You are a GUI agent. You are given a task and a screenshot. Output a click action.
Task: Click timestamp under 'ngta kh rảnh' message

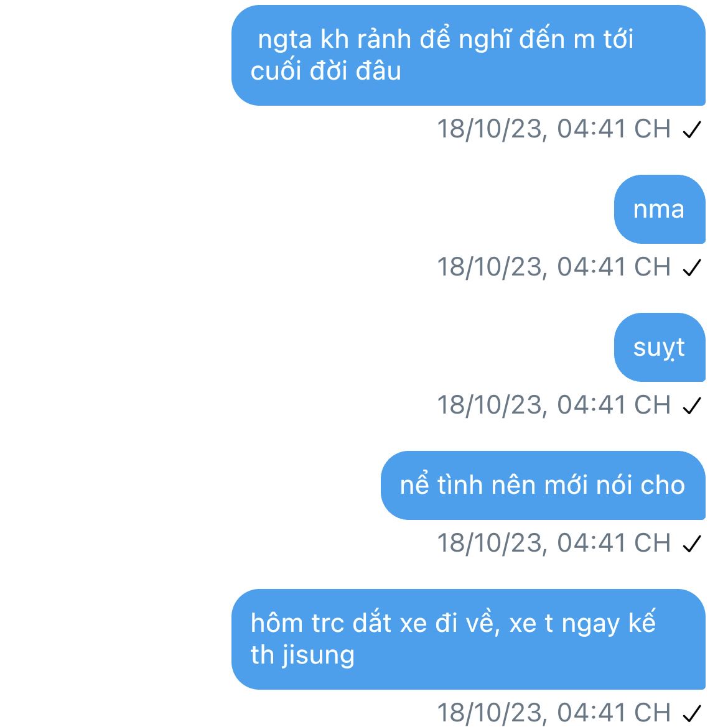tap(554, 129)
